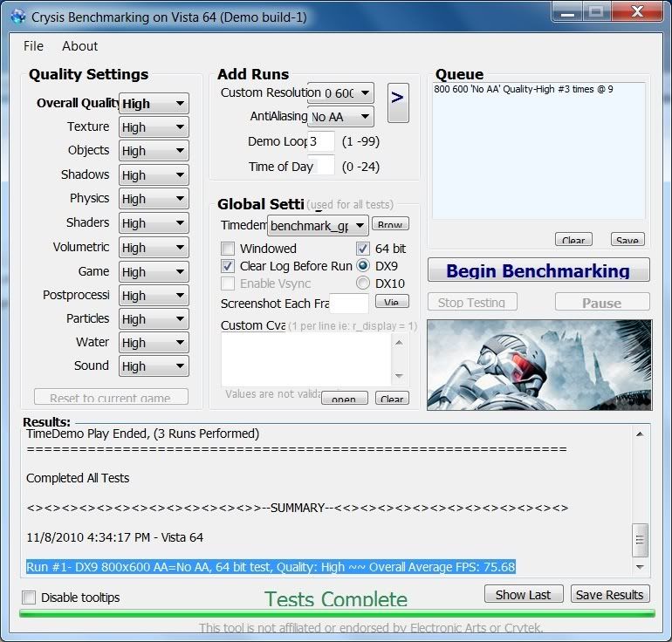
Task: Click the Clear button under Custom Cvars
Action: pyautogui.click(x=392, y=398)
